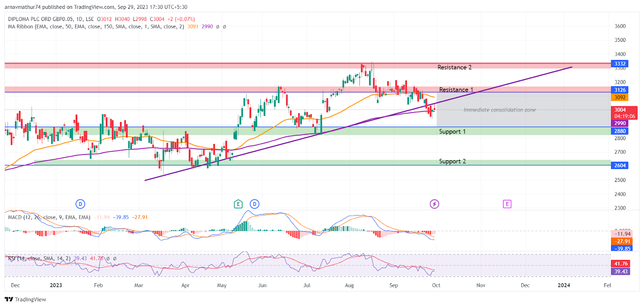The width and height of the screenshot is (644, 307).
Task: Click the orange 3092 EMA price label
Action: tap(620, 97)
